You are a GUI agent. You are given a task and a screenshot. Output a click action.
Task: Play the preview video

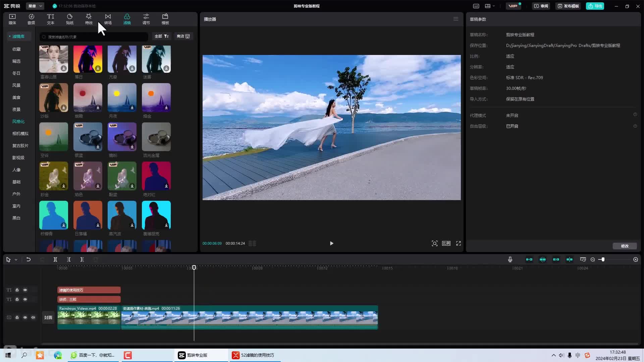[x=331, y=243]
